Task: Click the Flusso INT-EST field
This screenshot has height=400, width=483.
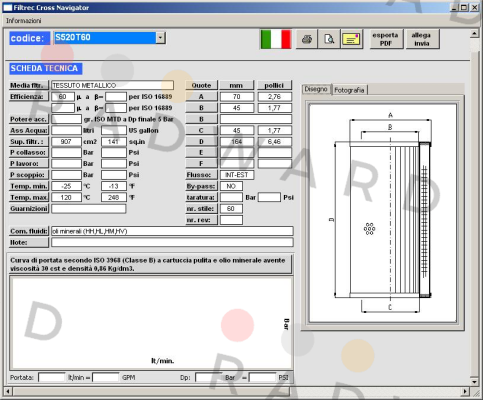Action: click(237, 175)
